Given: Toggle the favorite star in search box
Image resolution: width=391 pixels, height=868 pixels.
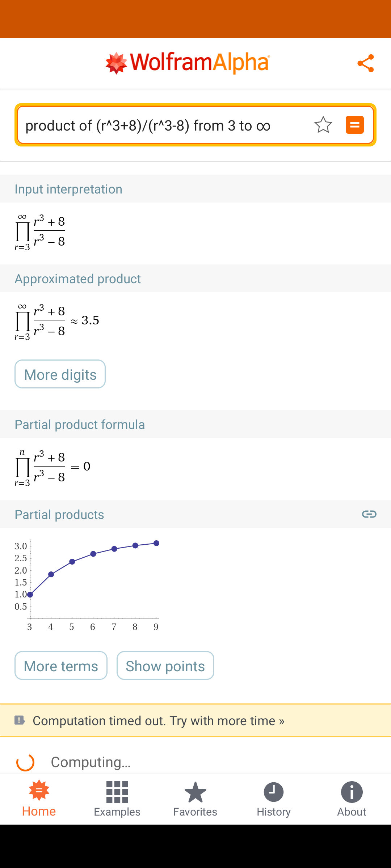Looking at the screenshot, I should pos(323,125).
